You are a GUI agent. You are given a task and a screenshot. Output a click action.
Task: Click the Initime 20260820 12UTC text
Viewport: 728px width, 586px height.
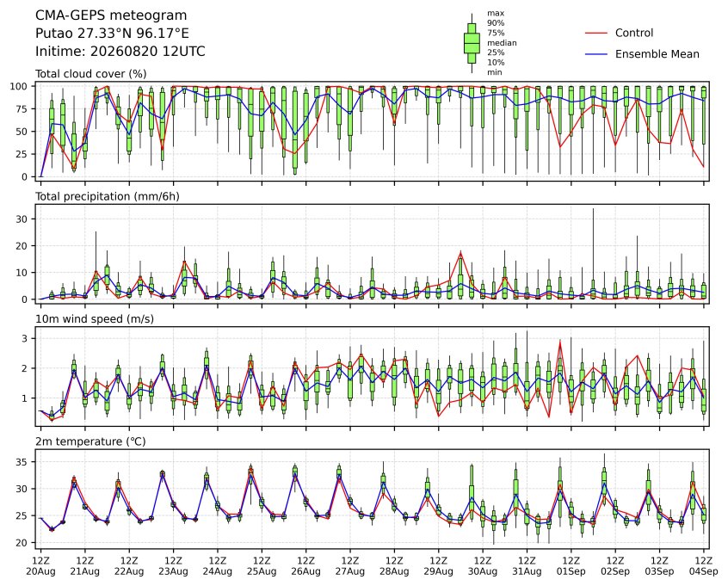tap(120, 51)
